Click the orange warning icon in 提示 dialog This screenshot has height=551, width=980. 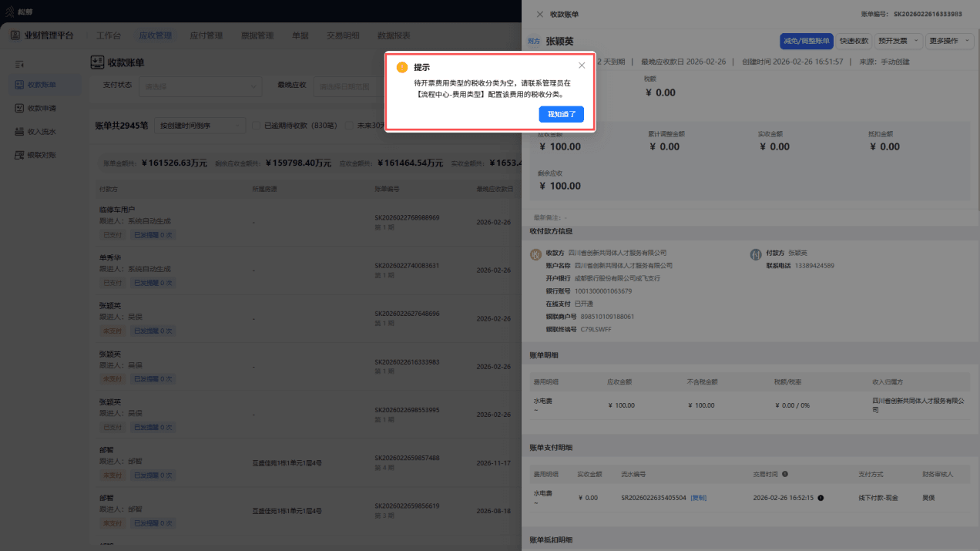pos(402,67)
